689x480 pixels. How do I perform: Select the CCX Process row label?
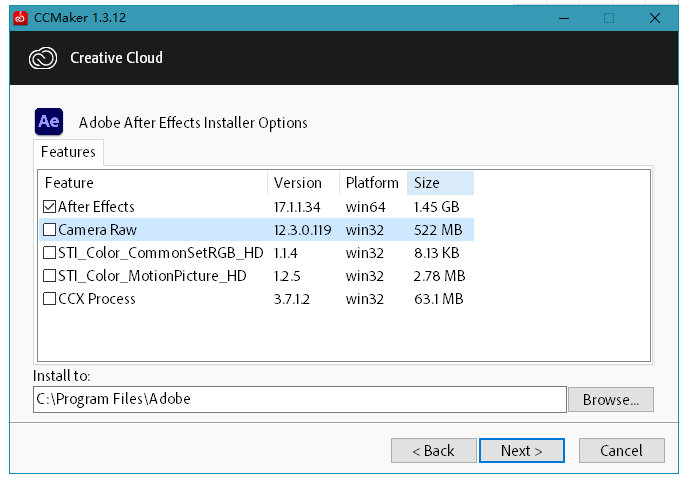97,299
